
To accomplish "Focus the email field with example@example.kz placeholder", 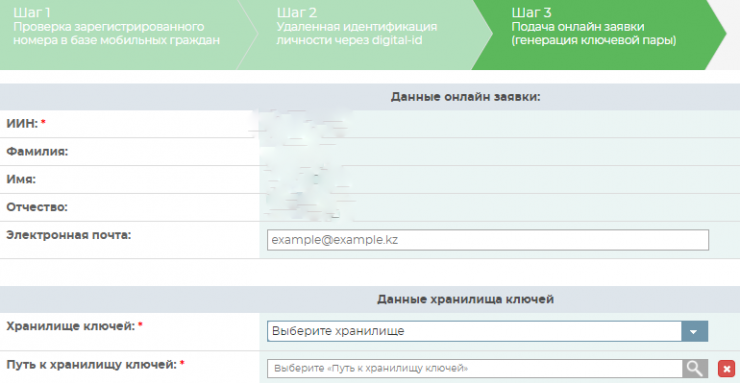I will click(x=488, y=240).
